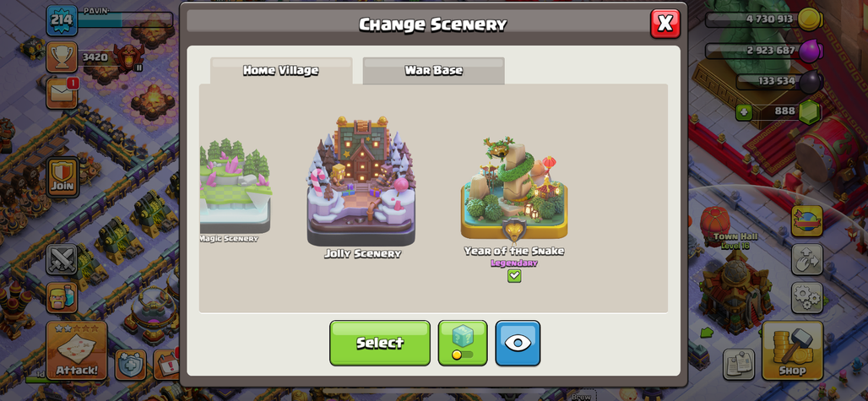Preview scenery with the eye button

point(518,343)
